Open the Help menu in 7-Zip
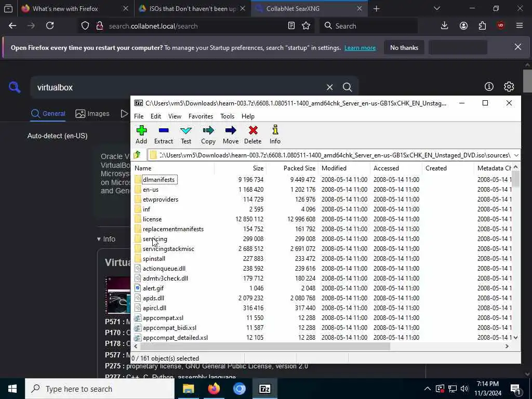This screenshot has width=532, height=399. click(248, 116)
